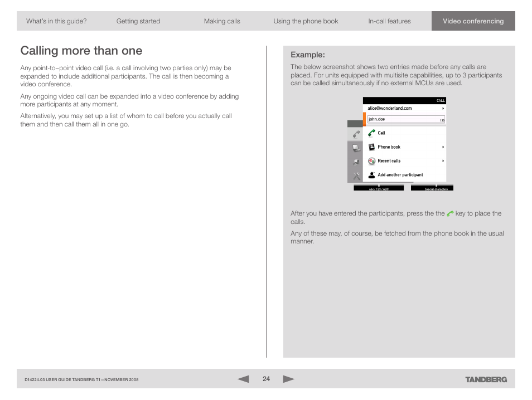Open the Recent calls menu item

click(x=404, y=160)
